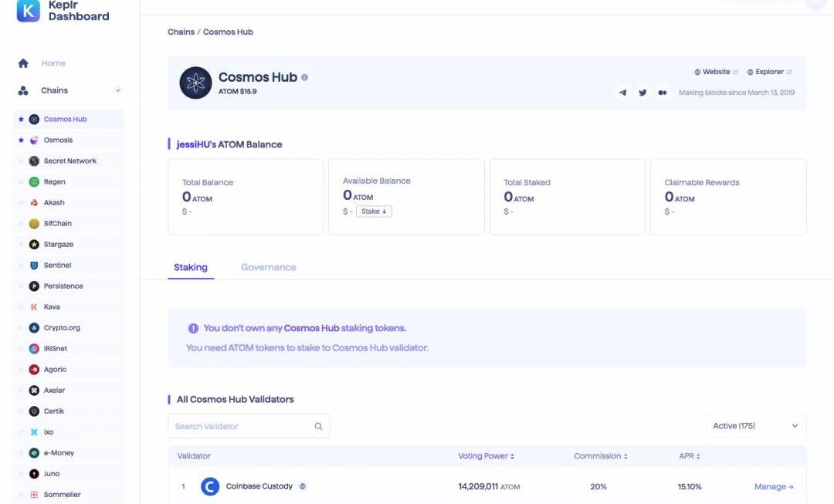Image resolution: width=834 pixels, height=504 pixels.
Task: Click the Stake button under Available Balance
Action: (x=374, y=211)
